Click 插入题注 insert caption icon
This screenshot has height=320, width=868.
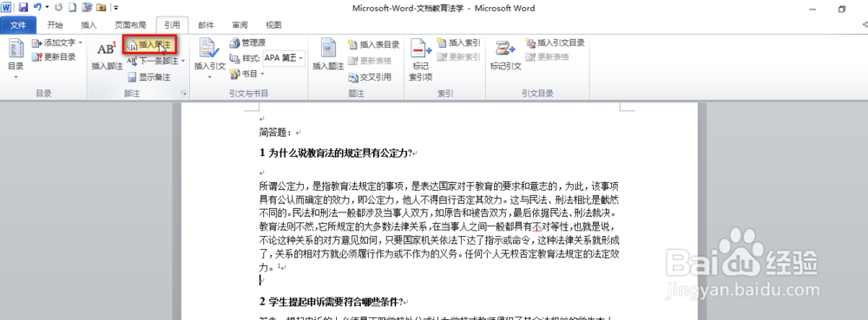point(328,56)
